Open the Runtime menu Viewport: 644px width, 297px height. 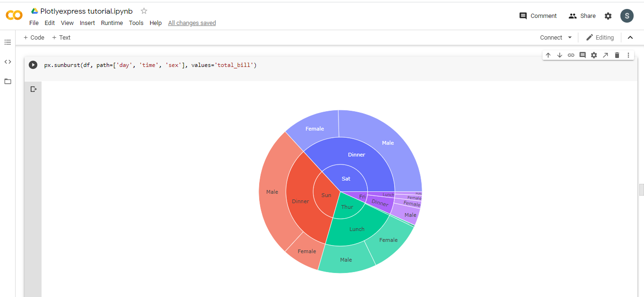click(111, 23)
